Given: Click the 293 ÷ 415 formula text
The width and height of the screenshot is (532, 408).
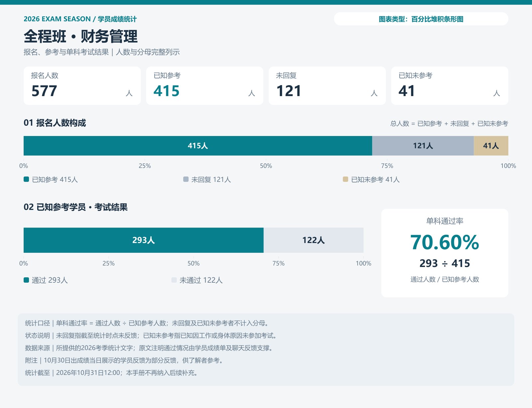Looking at the screenshot, I should click(x=445, y=263).
